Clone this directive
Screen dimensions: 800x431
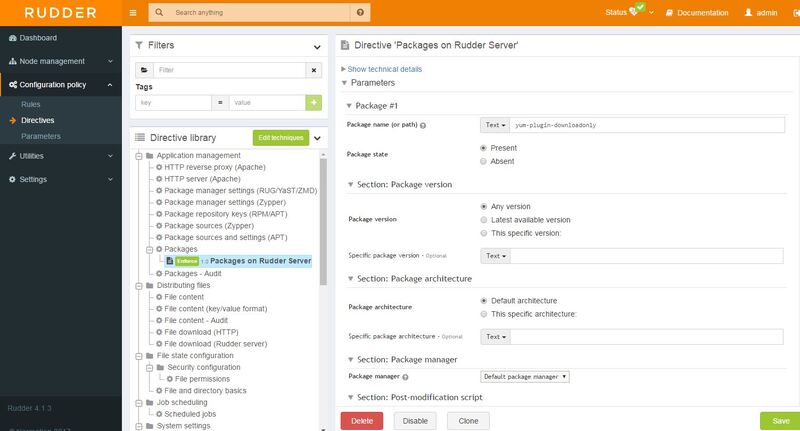(468, 421)
